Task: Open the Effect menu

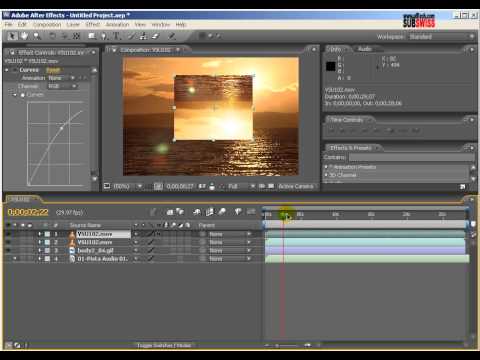Action: point(93,25)
